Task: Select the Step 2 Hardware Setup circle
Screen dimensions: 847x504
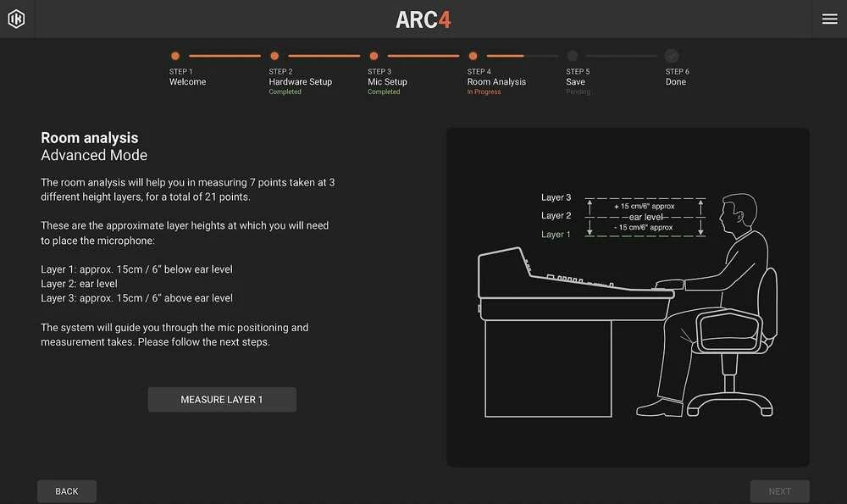Action: (274, 56)
